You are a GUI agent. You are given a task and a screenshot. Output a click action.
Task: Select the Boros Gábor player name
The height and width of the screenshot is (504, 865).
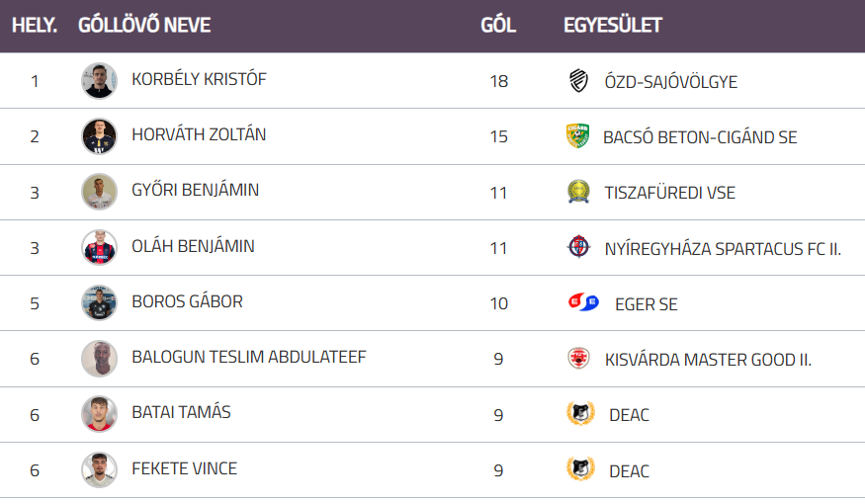[x=187, y=301]
